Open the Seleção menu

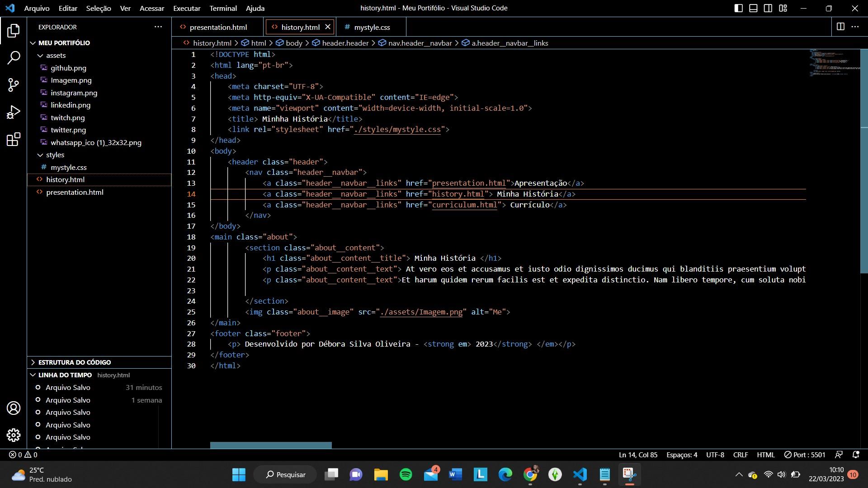pos(99,8)
